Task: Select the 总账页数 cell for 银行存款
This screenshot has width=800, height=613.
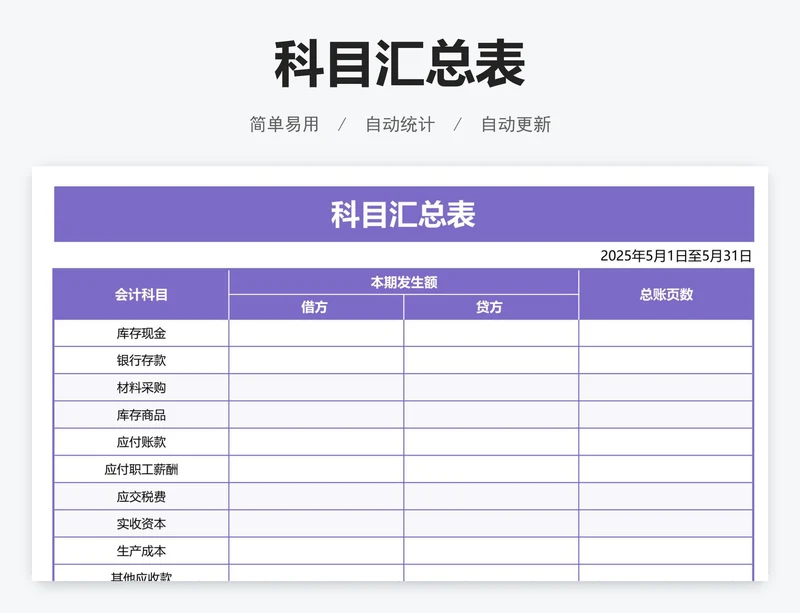Action: point(666,360)
